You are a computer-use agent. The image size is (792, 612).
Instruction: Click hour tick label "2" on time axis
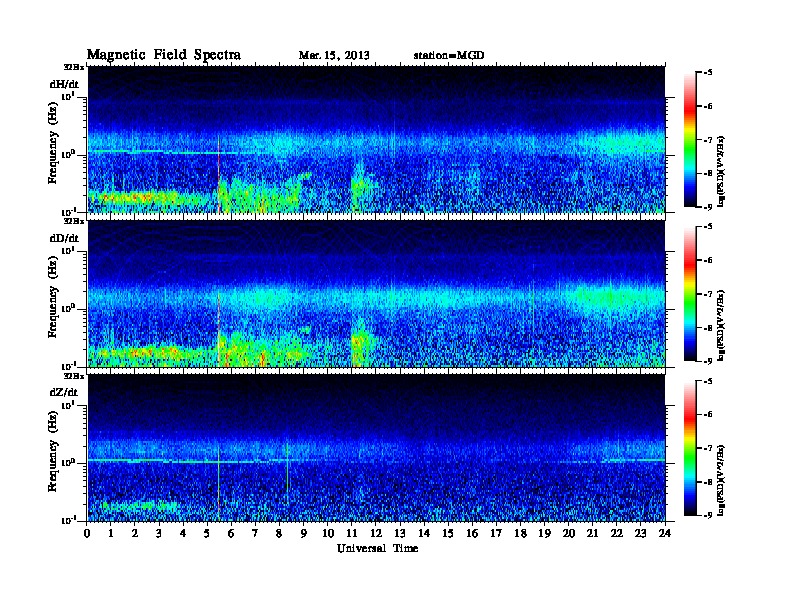(135, 533)
